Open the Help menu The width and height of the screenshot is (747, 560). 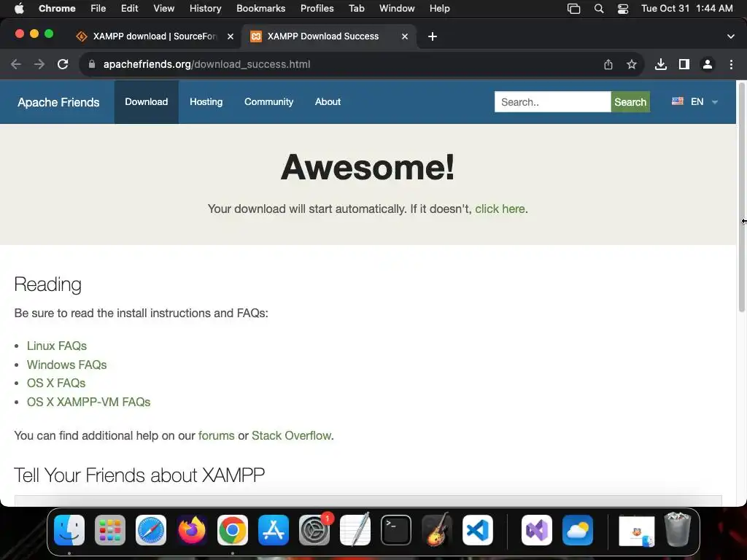(x=439, y=9)
